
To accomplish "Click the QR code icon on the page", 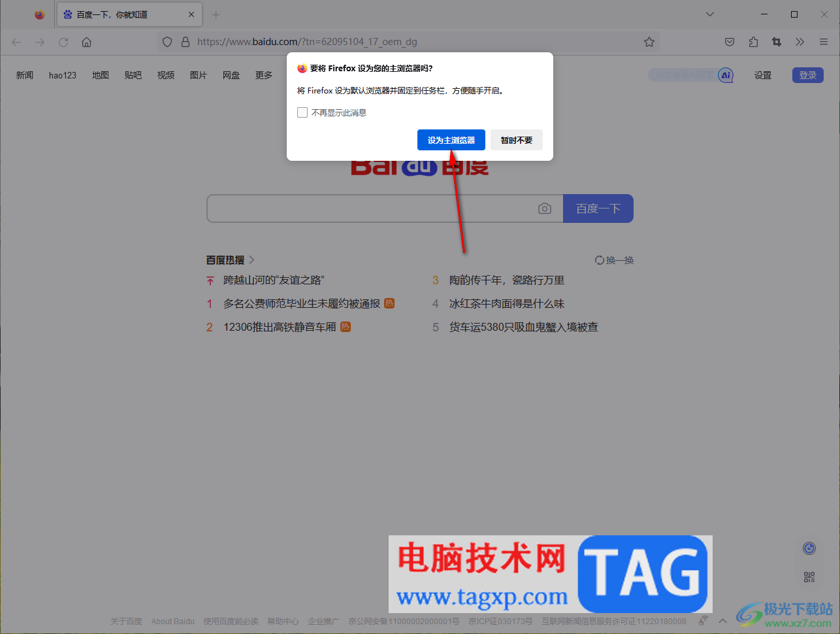I will 809,576.
